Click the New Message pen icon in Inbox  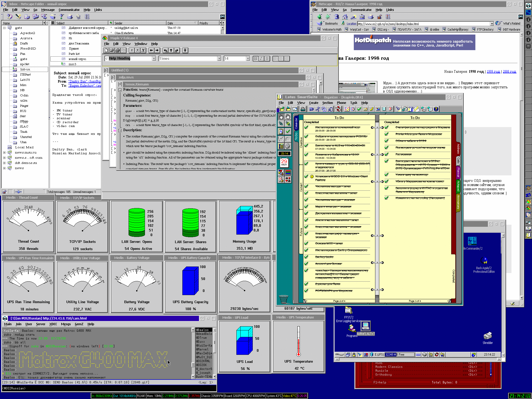click(x=18, y=17)
